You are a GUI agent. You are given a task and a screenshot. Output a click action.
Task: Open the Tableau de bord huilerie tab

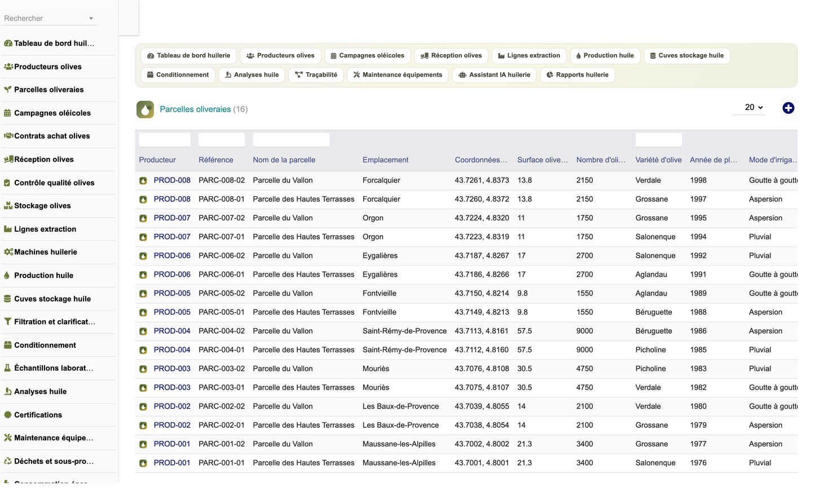click(188, 56)
